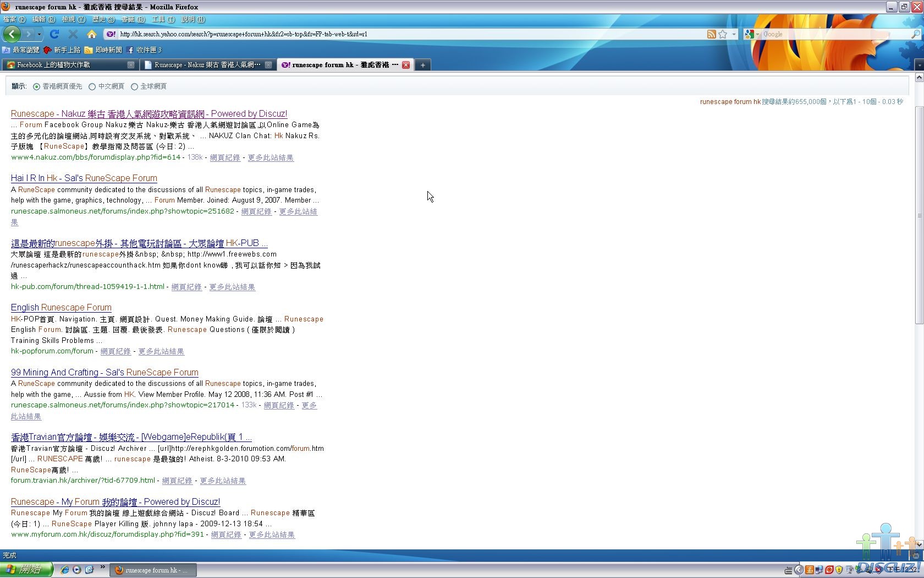Viewport: 924px width, 578px height.
Task: Open the 即時新聞 RSS bookmark
Action: click(x=103, y=50)
